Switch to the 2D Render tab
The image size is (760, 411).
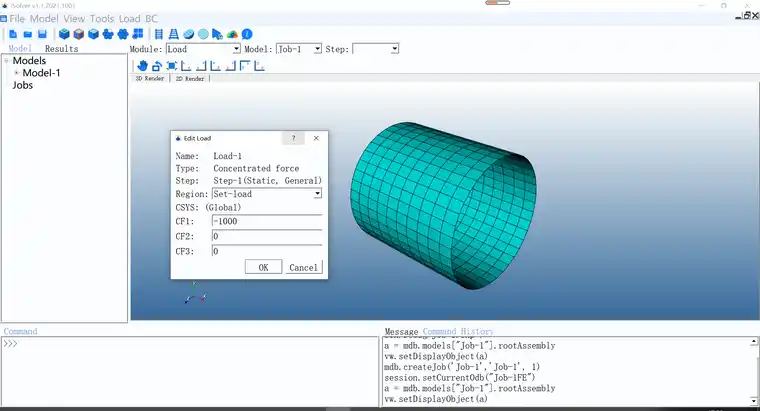[188, 78]
